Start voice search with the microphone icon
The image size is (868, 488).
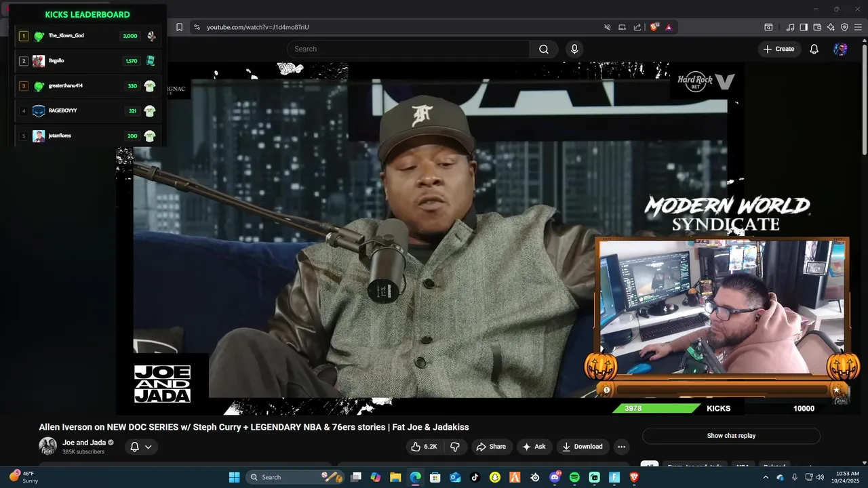[574, 49]
